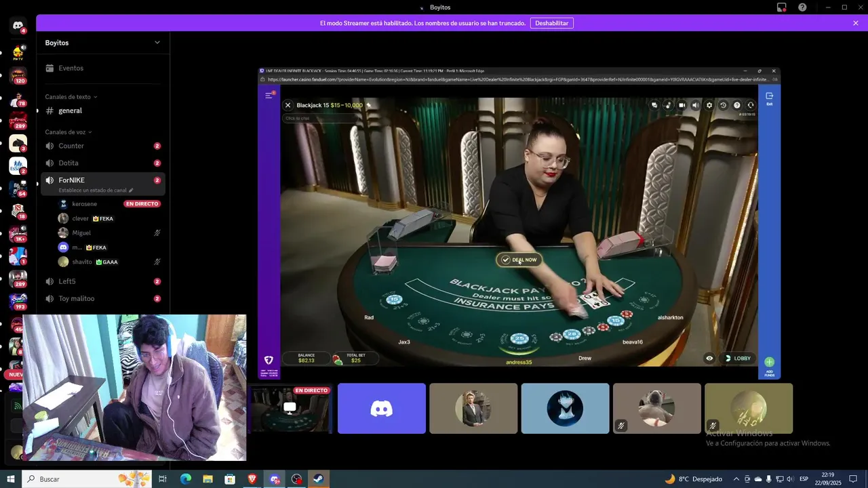Open the EN DIRECTO stream thumbnail tile

click(x=290, y=409)
